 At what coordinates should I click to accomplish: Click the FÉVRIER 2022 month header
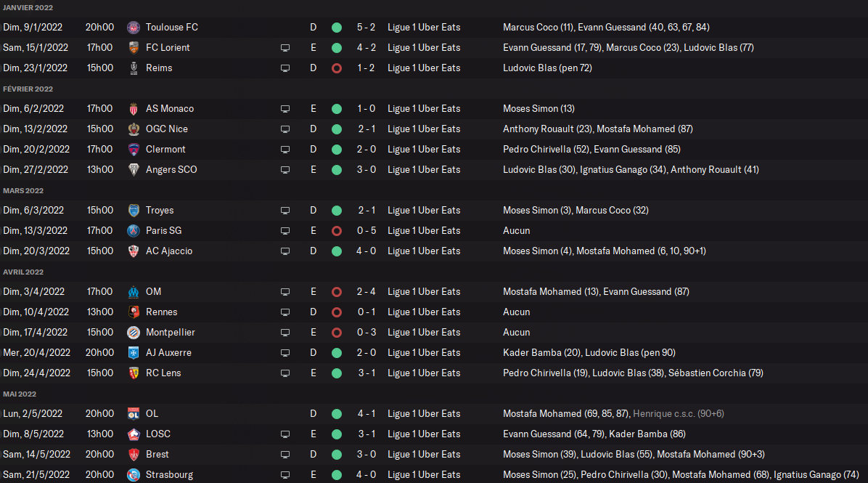(28, 89)
